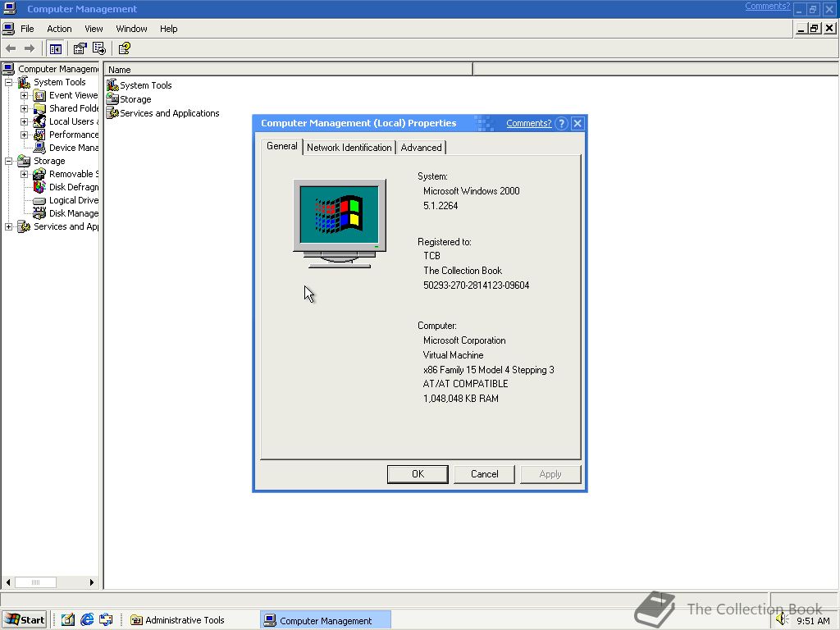
Task: Open Internet Explorer from quick launch
Action: [x=87, y=620]
